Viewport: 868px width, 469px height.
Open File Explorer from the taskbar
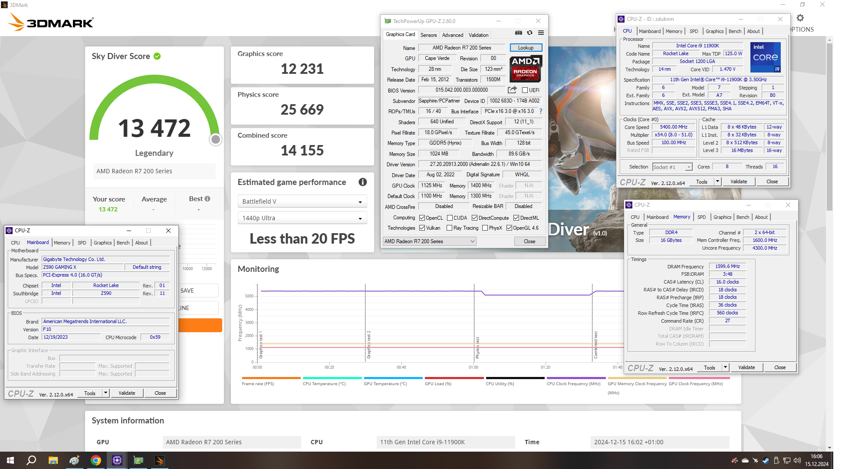click(53, 460)
